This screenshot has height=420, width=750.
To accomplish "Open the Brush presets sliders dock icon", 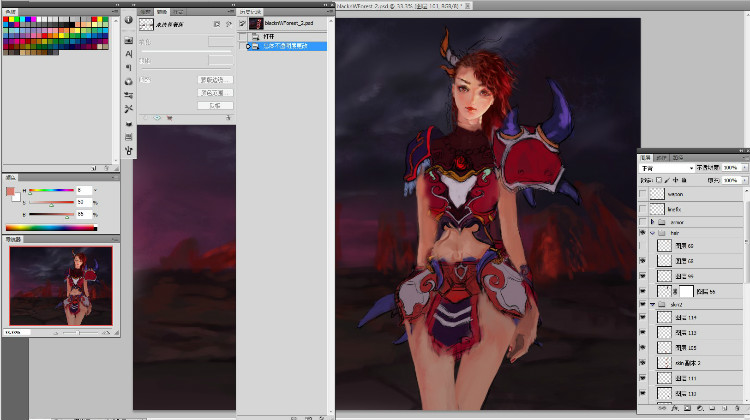I will [x=128, y=95].
